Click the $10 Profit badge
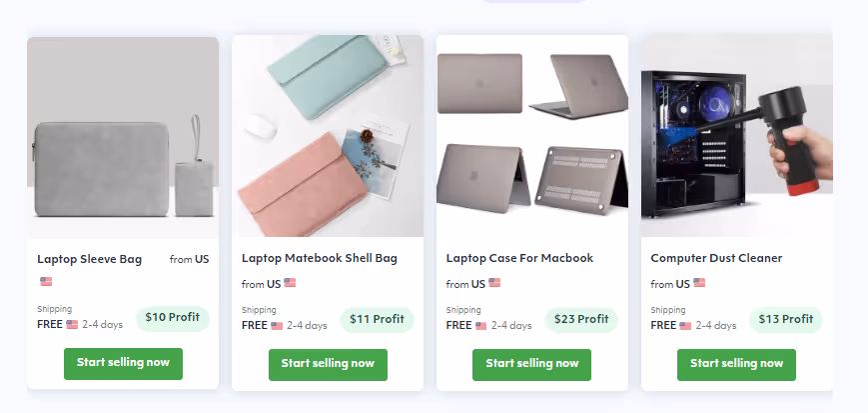868x413 pixels. 172,318
